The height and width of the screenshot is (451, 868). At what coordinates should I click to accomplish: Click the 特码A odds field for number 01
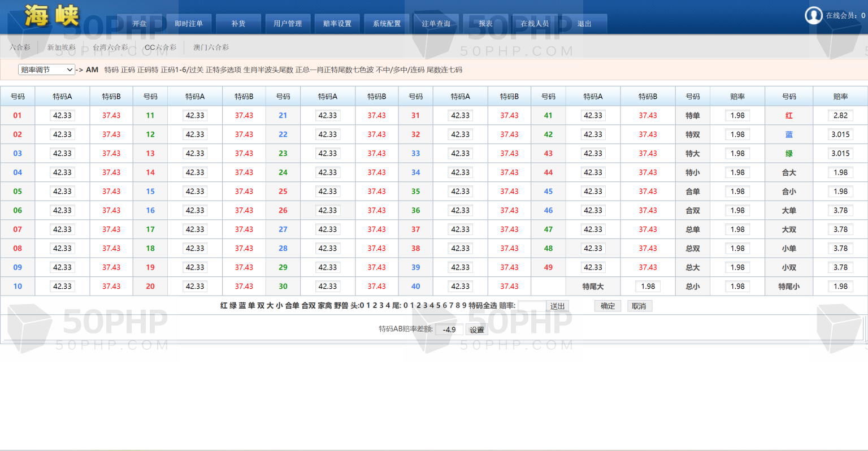(x=62, y=115)
